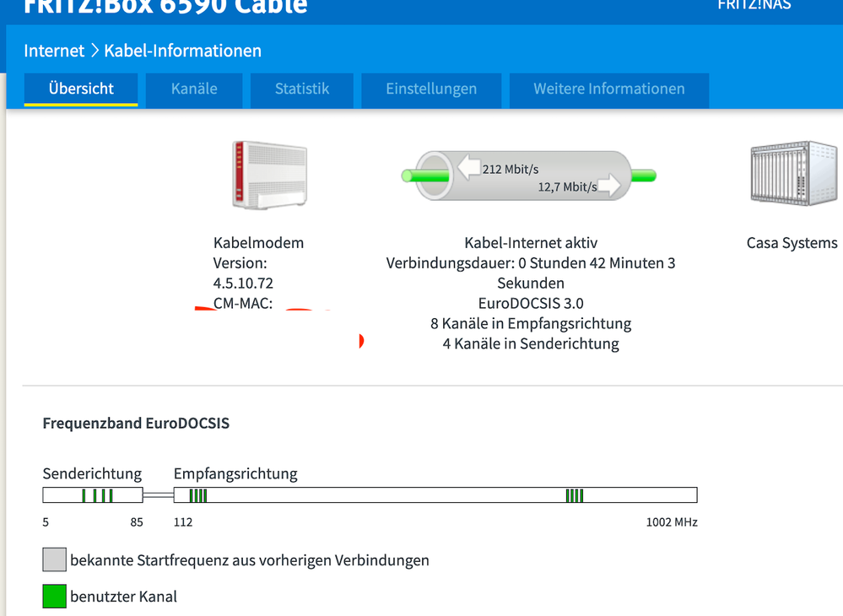Click the green benutzter Kanal swatch
Image resolution: width=843 pixels, height=616 pixels.
54,596
